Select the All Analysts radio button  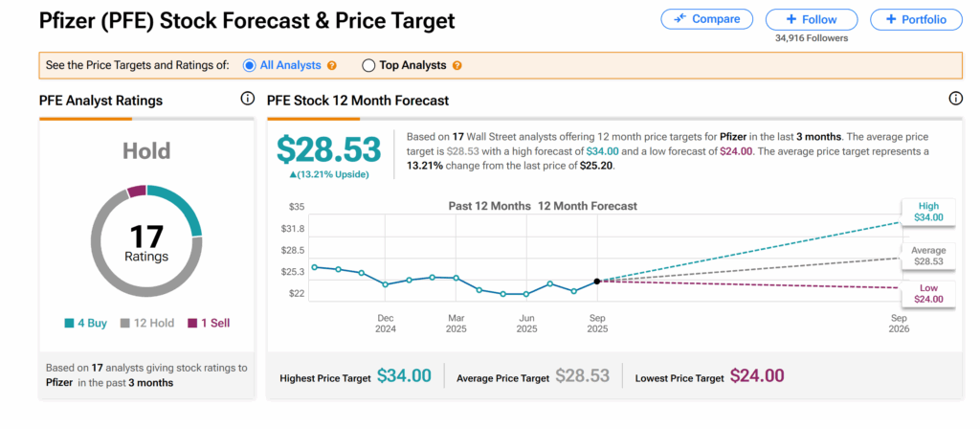tap(250, 66)
